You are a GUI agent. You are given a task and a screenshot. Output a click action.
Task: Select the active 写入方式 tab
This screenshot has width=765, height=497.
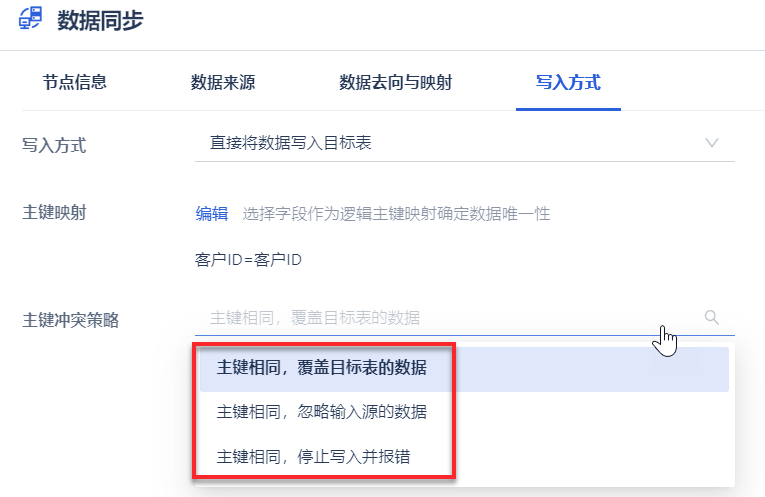[568, 82]
